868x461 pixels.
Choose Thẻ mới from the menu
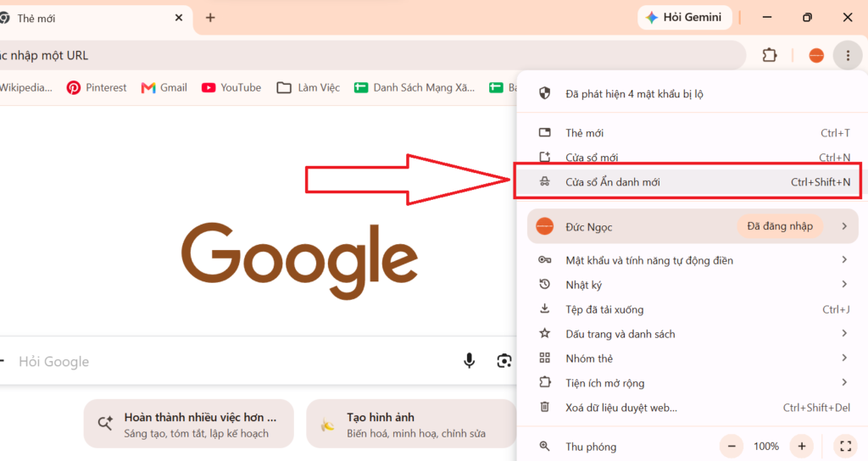click(692, 133)
